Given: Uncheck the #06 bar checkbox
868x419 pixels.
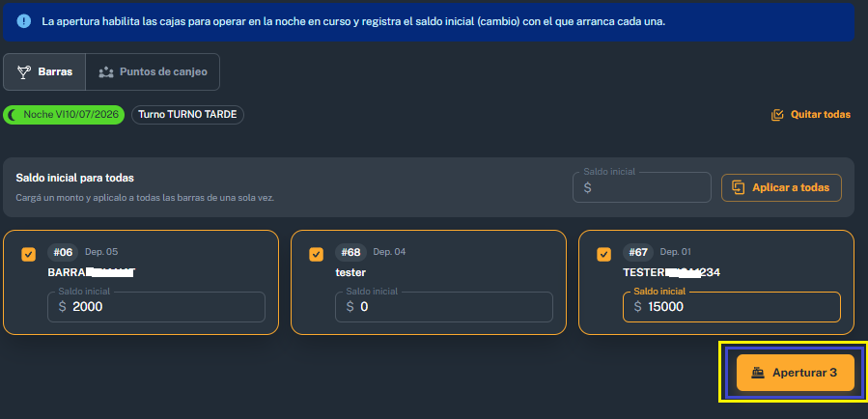Looking at the screenshot, I should [28, 255].
